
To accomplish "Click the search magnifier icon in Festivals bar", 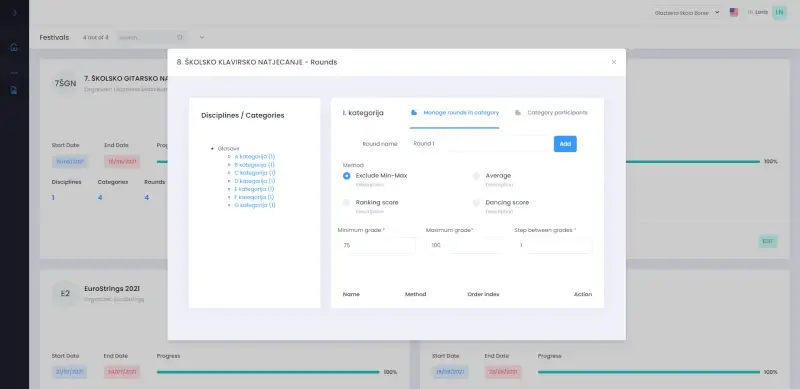I will (179, 37).
